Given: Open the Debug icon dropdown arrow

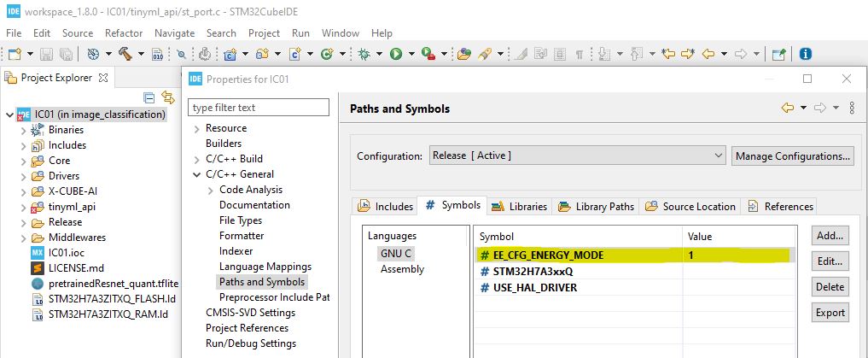Looking at the screenshot, I should (379, 54).
